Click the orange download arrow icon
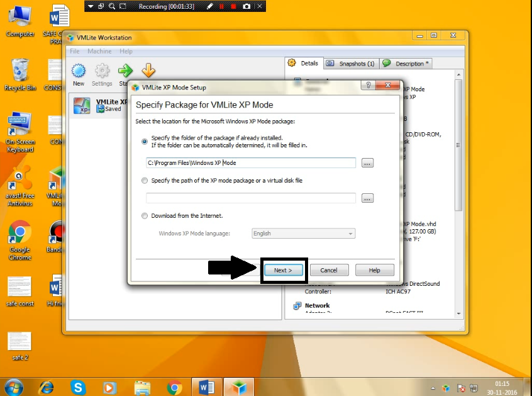The width and height of the screenshot is (532, 396). pos(148,71)
